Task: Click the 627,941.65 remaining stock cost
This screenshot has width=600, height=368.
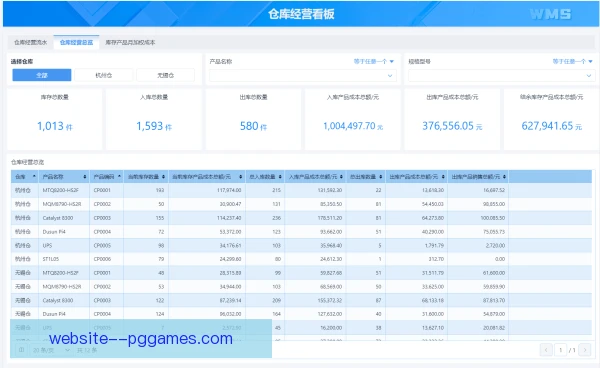Action: 551,126
